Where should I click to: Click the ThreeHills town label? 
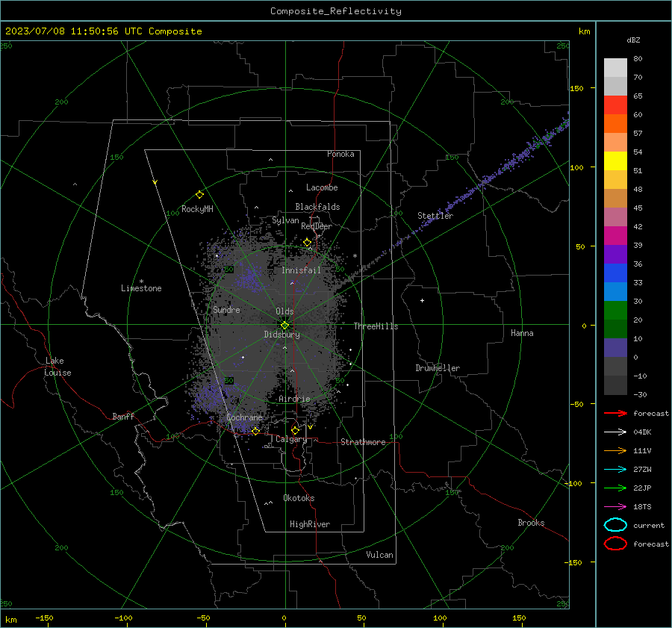[376, 326]
